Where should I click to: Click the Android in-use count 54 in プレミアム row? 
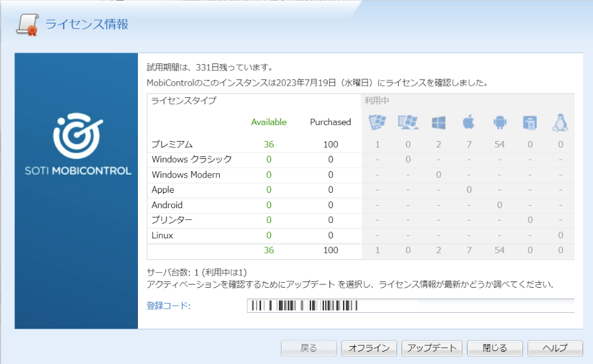[499, 145]
